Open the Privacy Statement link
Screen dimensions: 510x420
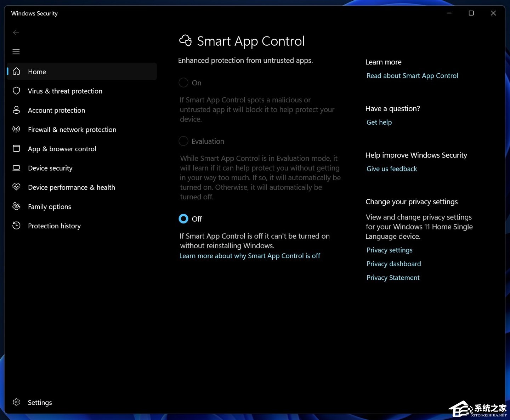(x=393, y=278)
